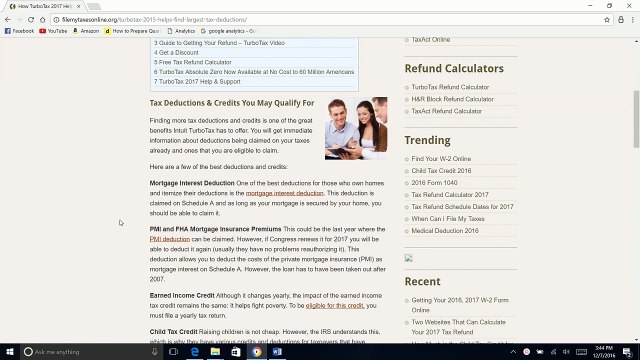Close the TurboTax browser tab
The width and height of the screenshot is (640, 360).
pyautogui.click(x=78, y=7)
